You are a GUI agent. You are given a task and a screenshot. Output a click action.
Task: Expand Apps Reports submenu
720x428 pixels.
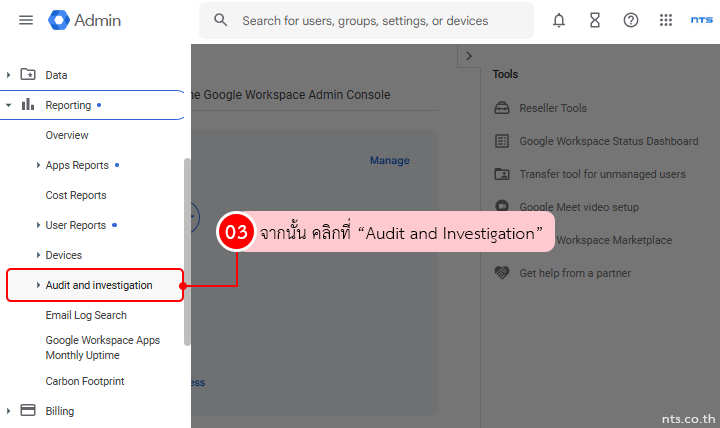click(x=38, y=165)
